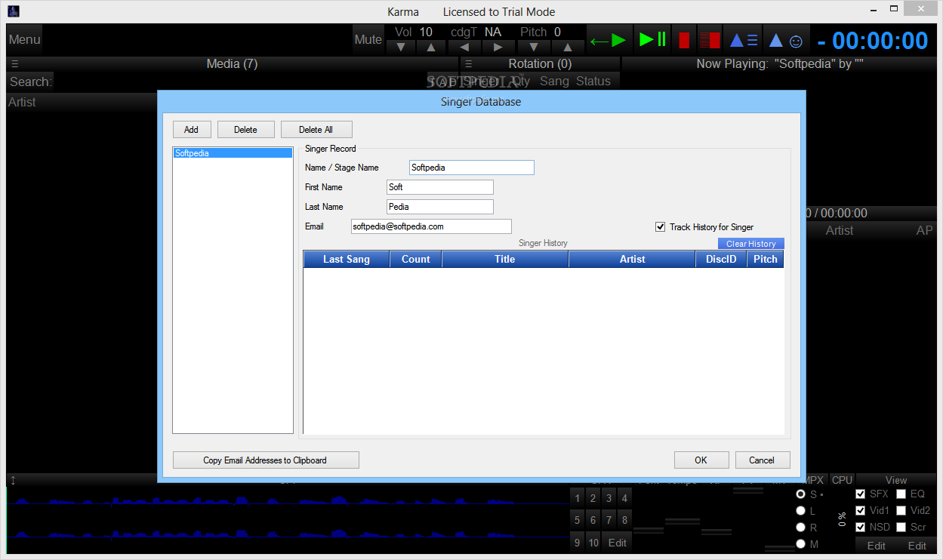Viewport: 943px width, 560px height.
Task: Select the L multiplex radio button
Action: pos(800,511)
